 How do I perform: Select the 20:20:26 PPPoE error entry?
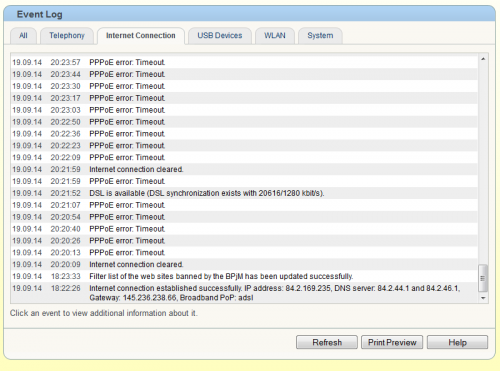click(x=244, y=241)
